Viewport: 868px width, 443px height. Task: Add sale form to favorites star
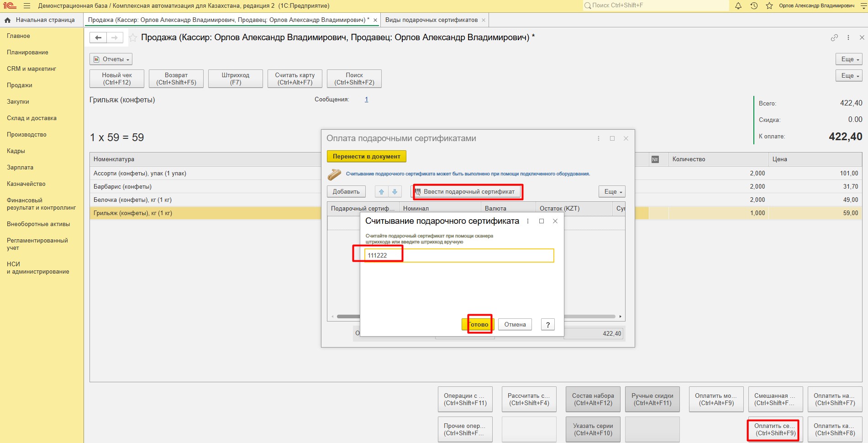133,38
